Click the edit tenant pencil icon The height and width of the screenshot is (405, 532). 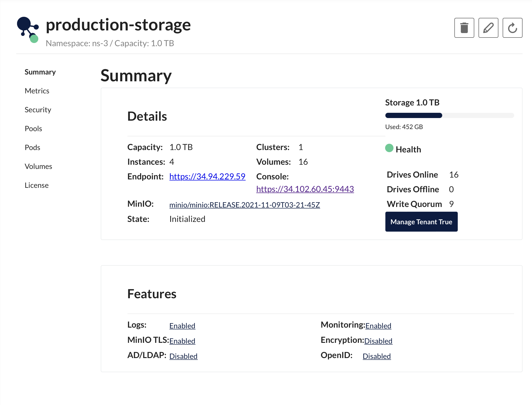(x=488, y=28)
